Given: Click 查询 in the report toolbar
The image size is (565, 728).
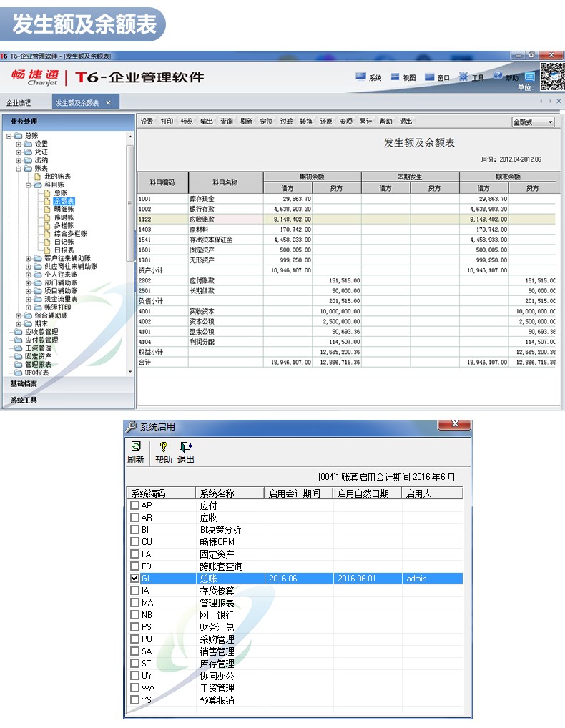Looking at the screenshot, I should [227, 121].
